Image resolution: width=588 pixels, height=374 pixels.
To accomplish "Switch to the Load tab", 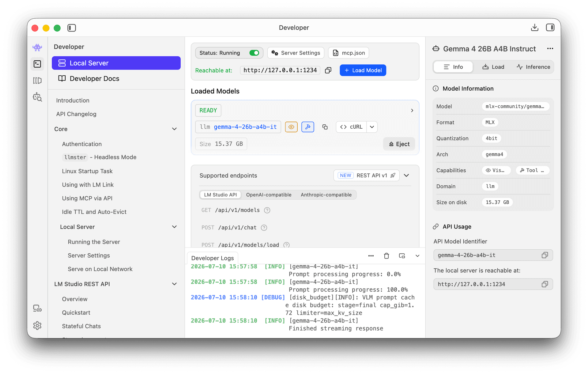I will coord(493,67).
